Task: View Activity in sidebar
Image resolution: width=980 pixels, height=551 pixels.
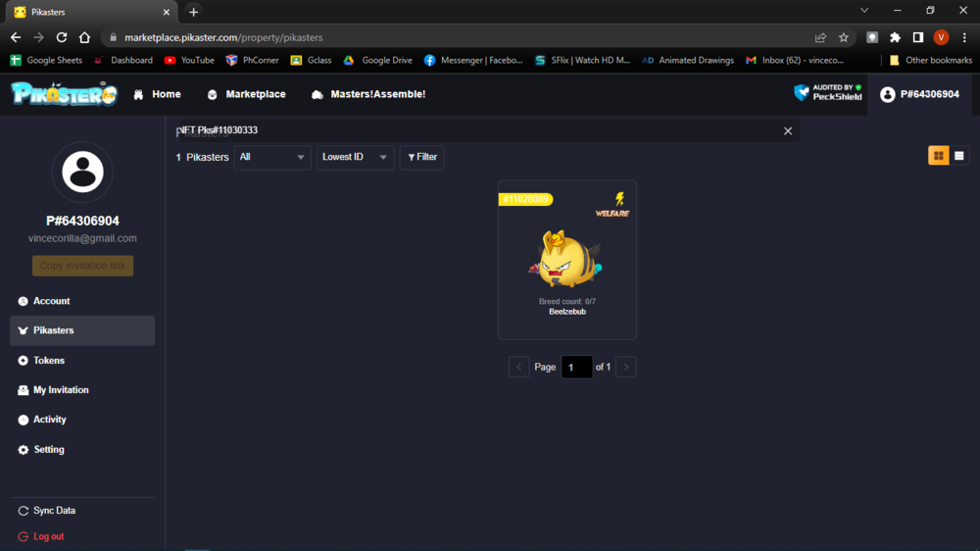Action: (x=49, y=420)
